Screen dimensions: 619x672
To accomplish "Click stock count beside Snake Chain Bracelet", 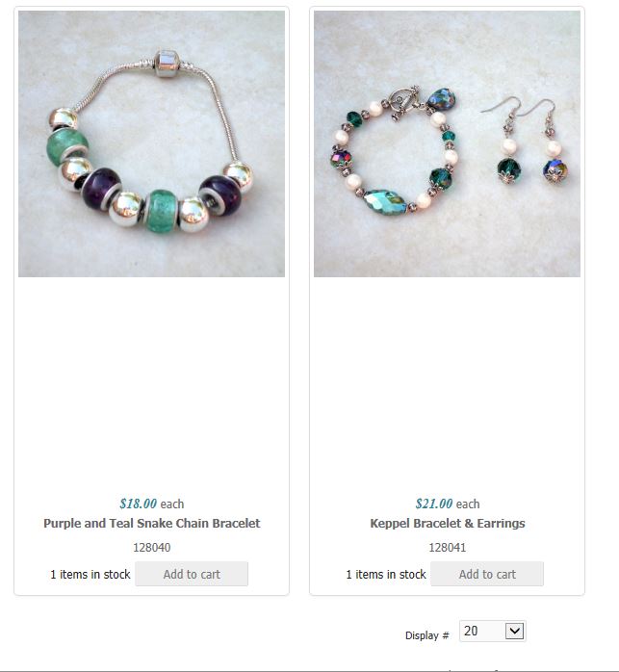I will (90, 575).
